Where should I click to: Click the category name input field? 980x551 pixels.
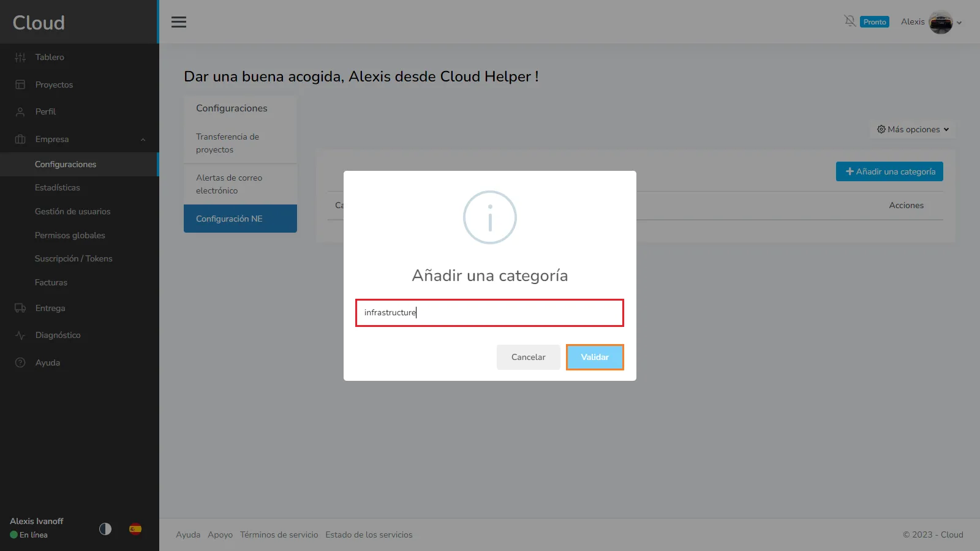[x=489, y=313]
